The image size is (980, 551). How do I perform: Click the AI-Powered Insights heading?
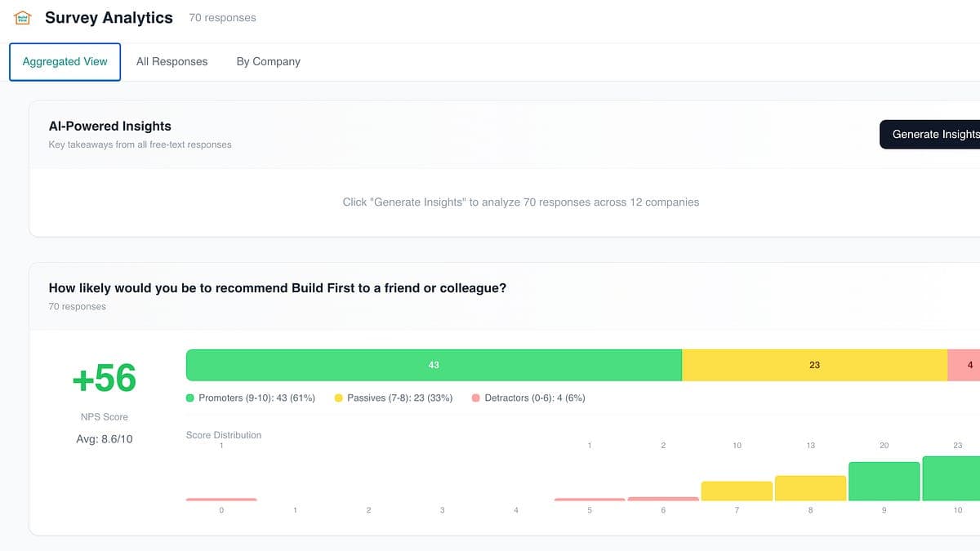point(110,127)
